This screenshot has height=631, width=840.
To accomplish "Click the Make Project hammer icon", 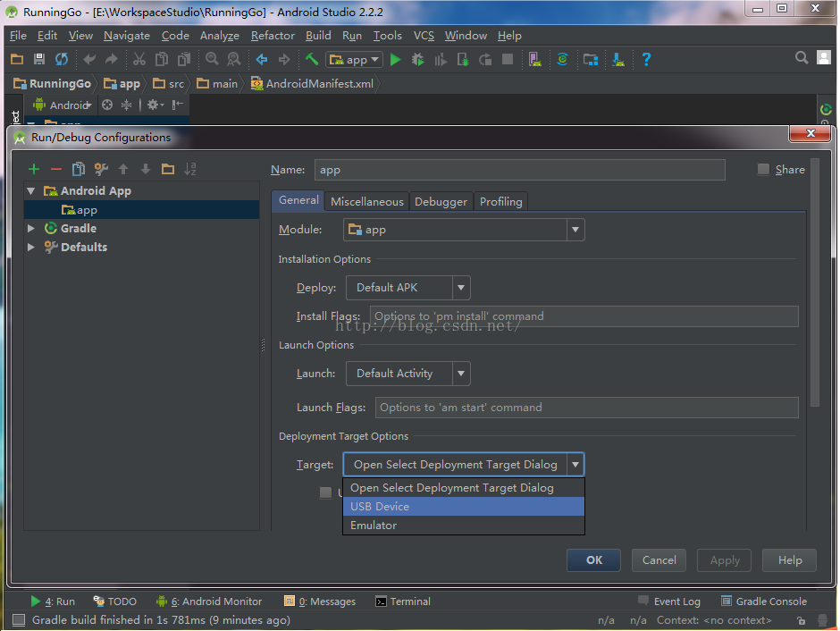I will pos(312,59).
